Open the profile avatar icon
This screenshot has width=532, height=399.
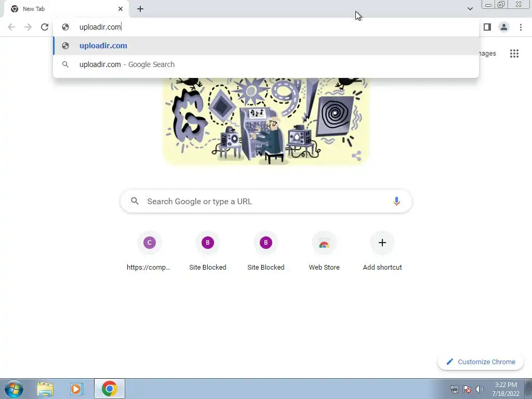[x=504, y=27]
